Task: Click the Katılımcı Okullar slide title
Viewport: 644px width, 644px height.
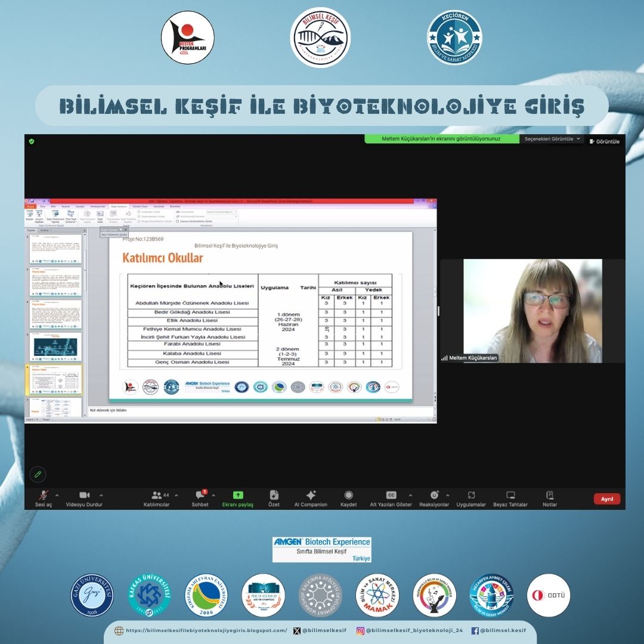Action: tap(163, 258)
